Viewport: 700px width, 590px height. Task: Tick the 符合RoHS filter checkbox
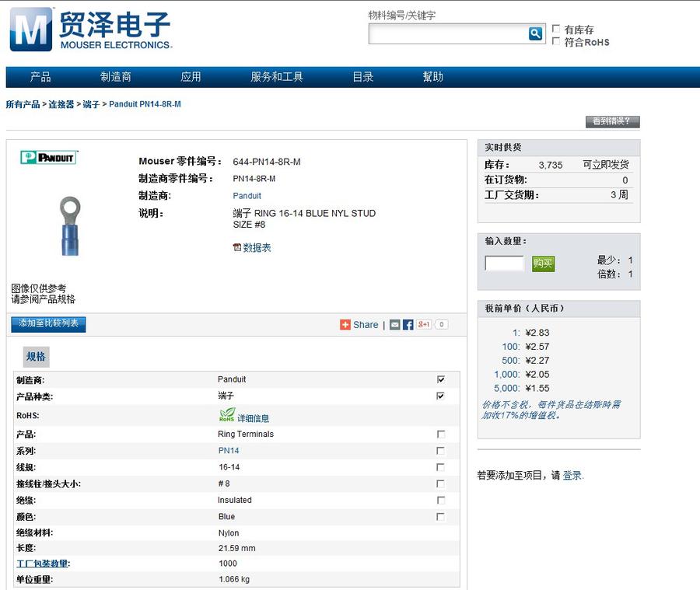click(x=556, y=42)
